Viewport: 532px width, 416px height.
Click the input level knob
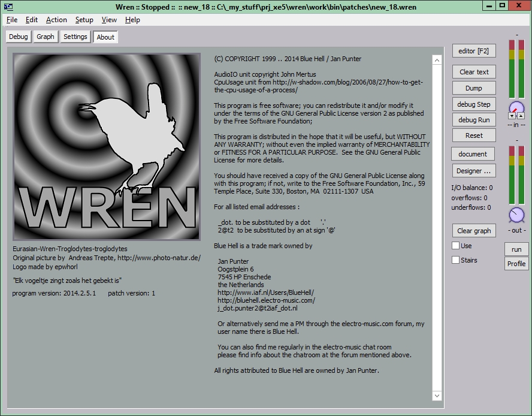tap(516, 108)
